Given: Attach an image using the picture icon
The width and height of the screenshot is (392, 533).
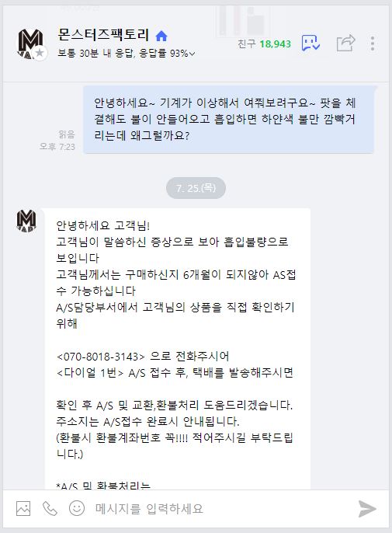Looking at the screenshot, I should (x=23, y=508).
